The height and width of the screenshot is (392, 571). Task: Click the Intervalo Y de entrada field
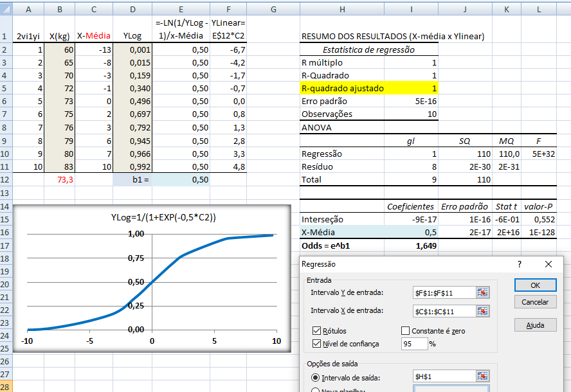pyautogui.click(x=444, y=292)
